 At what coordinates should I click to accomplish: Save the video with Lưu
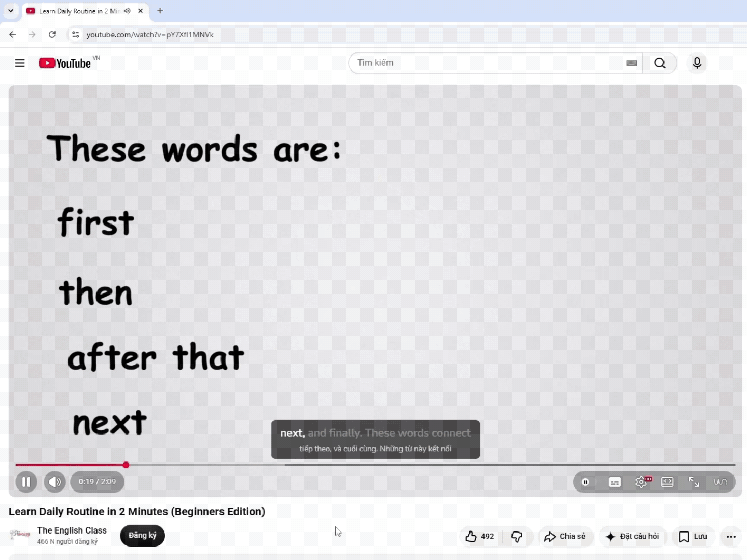[x=694, y=537]
